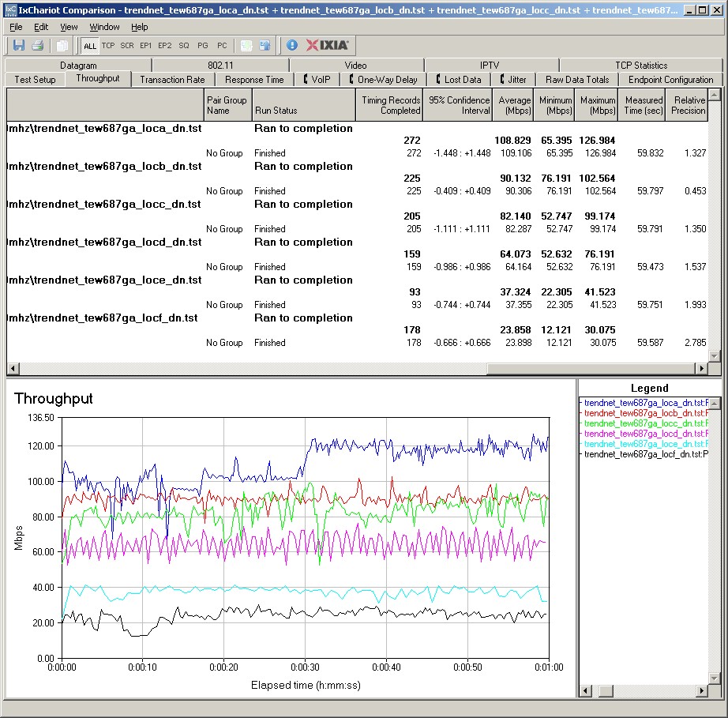Click the Timing Records Completed column header

click(389, 105)
